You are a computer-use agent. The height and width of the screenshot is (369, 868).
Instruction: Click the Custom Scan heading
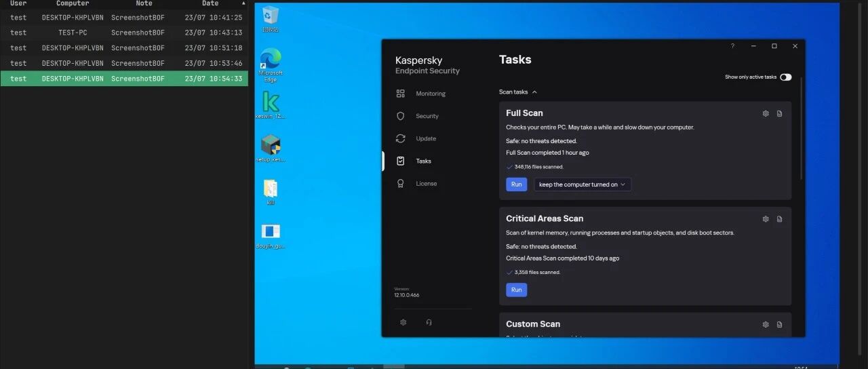[x=533, y=324]
